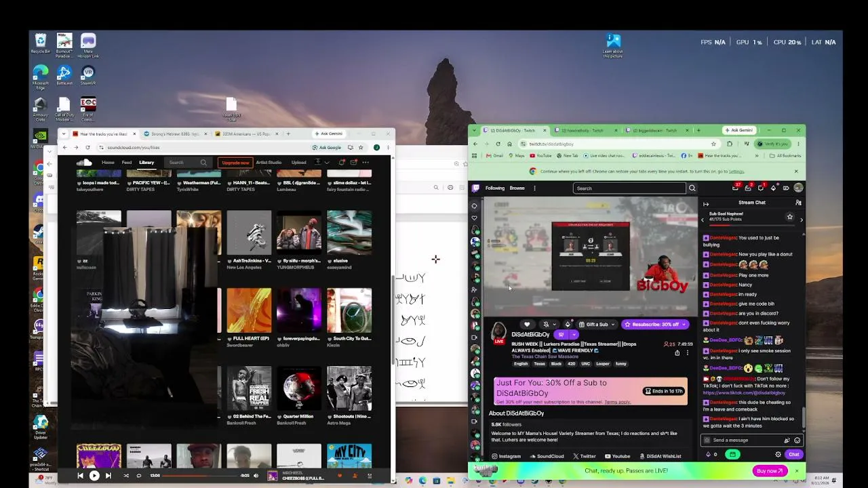The height and width of the screenshot is (488, 868).
Task: Favorite the Sub Goal with star icon
Action: pyautogui.click(x=790, y=217)
